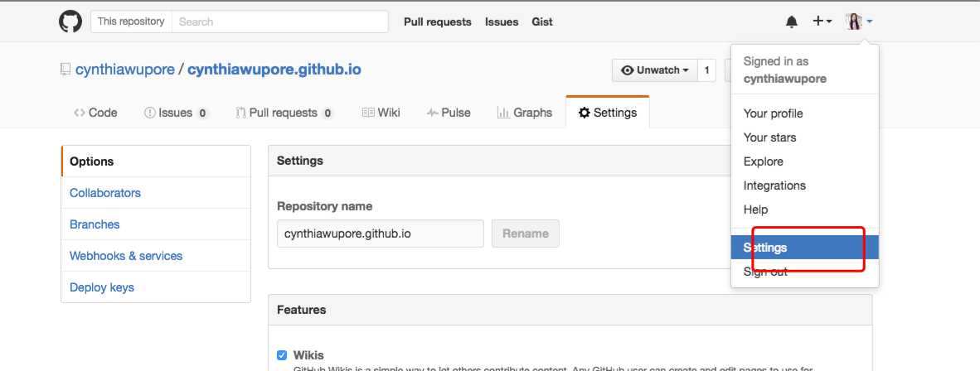Click the Issues tab count badge
This screenshot has width=980, height=371.
tap(202, 113)
